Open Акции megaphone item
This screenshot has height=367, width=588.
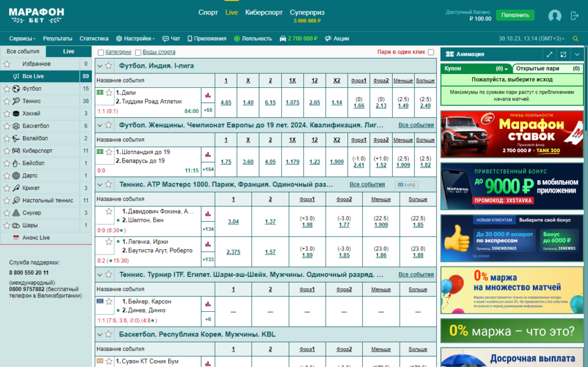click(336, 38)
